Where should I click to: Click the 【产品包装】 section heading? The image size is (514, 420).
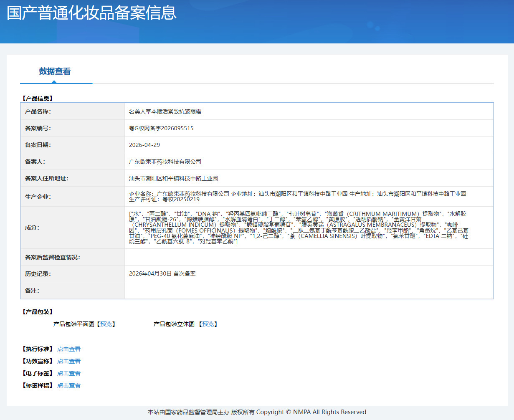click(x=37, y=312)
